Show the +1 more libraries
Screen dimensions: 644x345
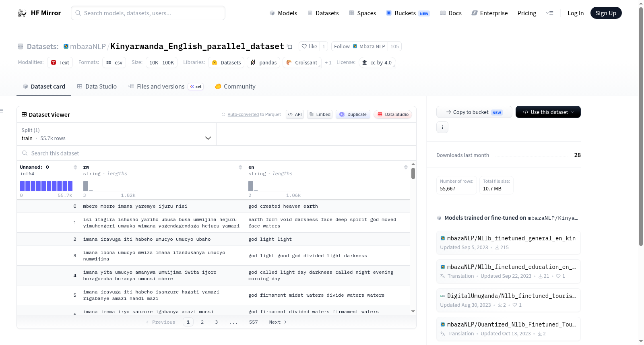click(x=328, y=62)
